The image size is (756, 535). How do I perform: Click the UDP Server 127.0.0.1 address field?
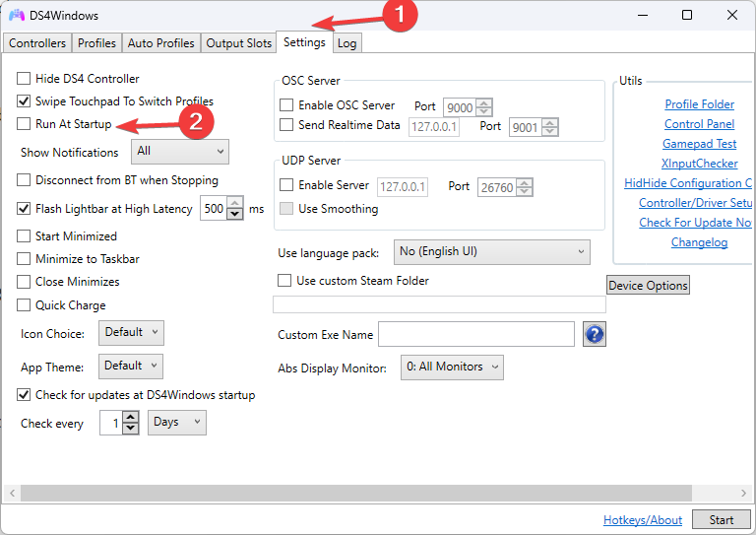tap(402, 186)
